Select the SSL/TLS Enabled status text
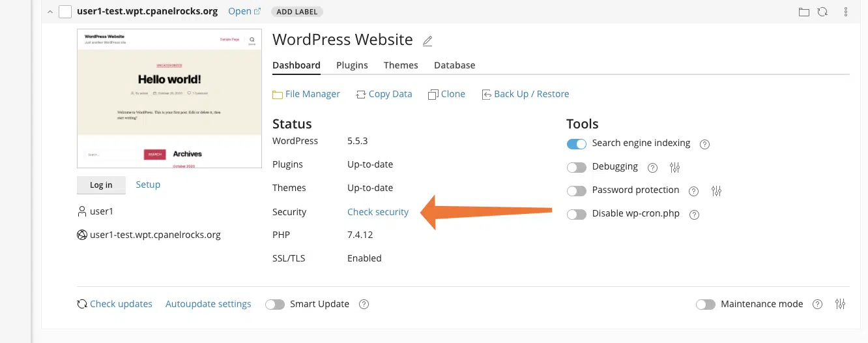The height and width of the screenshot is (343, 868). pyautogui.click(x=364, y=258)
